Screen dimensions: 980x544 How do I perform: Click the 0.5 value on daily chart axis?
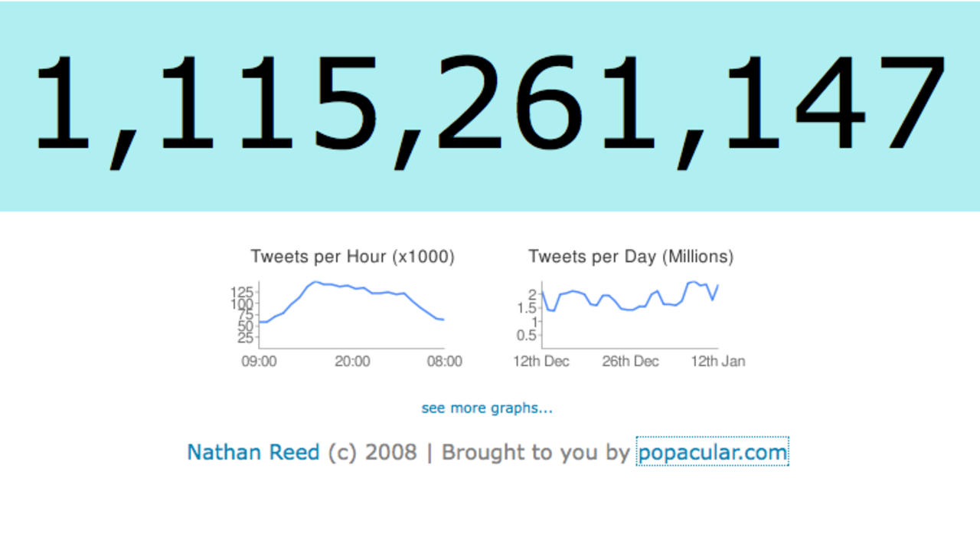coord(526,336)
